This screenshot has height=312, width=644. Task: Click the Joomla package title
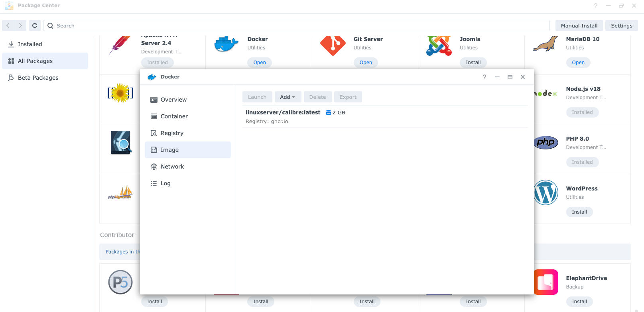click(470, 39)
